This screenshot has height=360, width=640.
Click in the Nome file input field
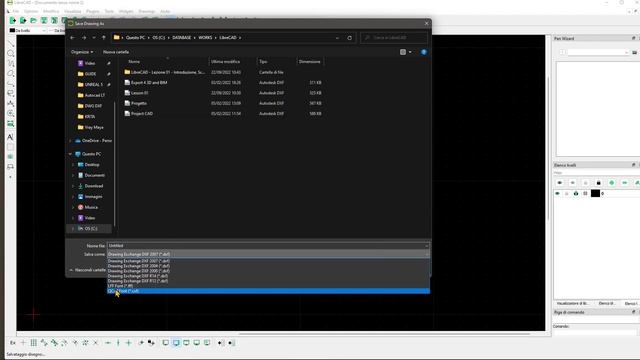265,246
